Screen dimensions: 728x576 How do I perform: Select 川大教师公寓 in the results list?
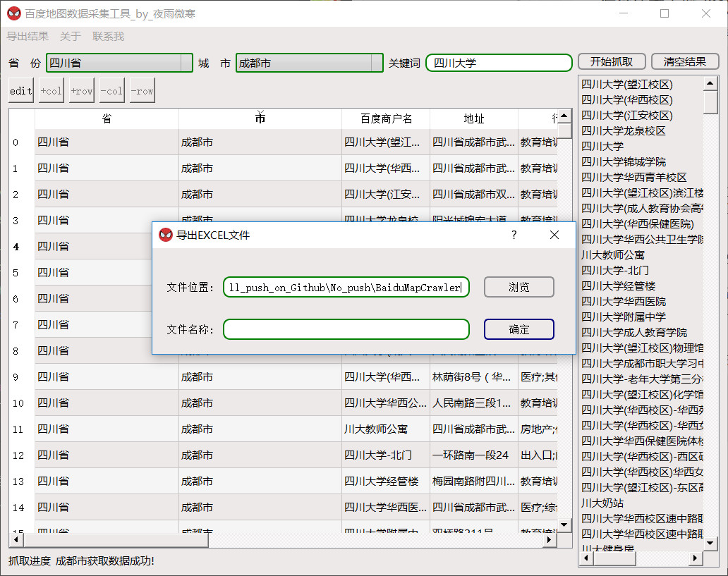coord(642,255)
